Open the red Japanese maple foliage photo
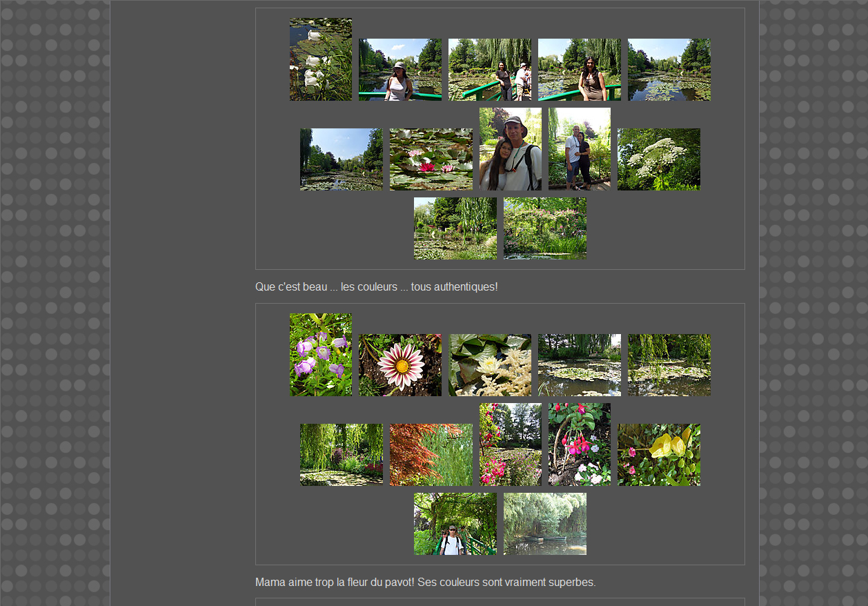Image resolution: width=868 pixels, height=606 pixels. (x=431, y=455)
